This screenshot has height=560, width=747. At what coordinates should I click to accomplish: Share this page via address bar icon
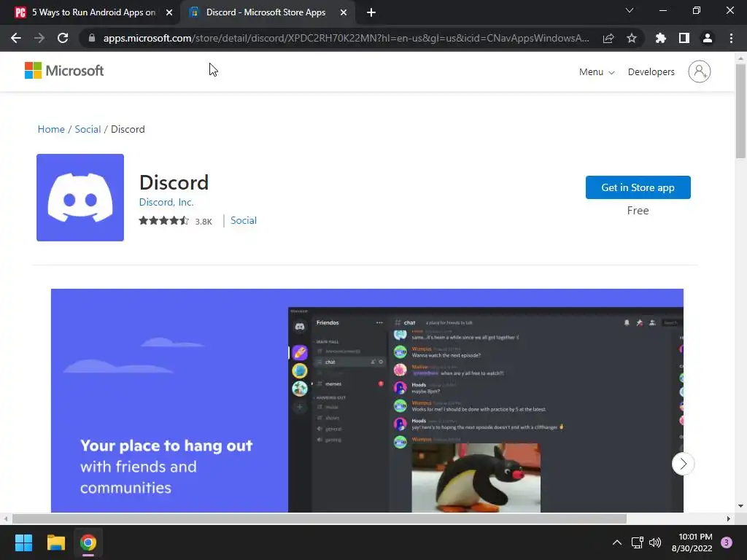608,38
